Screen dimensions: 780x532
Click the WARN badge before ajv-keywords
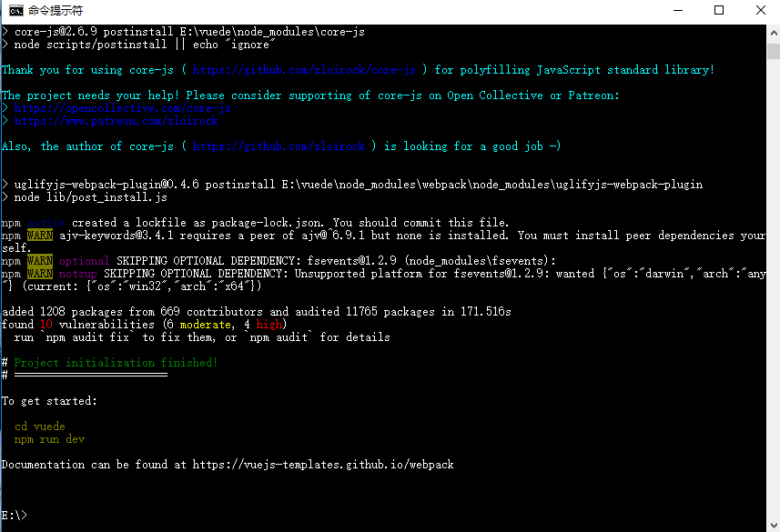pos(40,236)
